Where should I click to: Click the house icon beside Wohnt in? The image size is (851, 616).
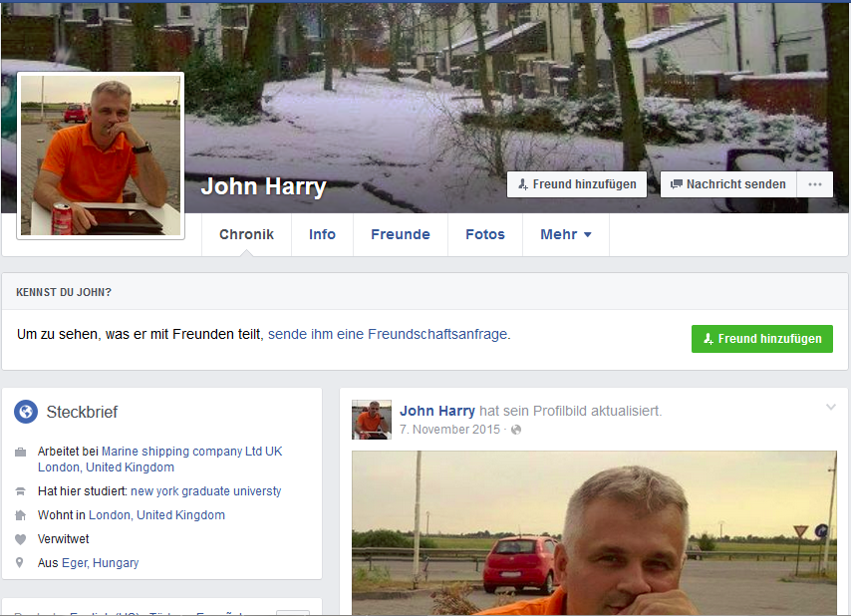coord(20,515)
